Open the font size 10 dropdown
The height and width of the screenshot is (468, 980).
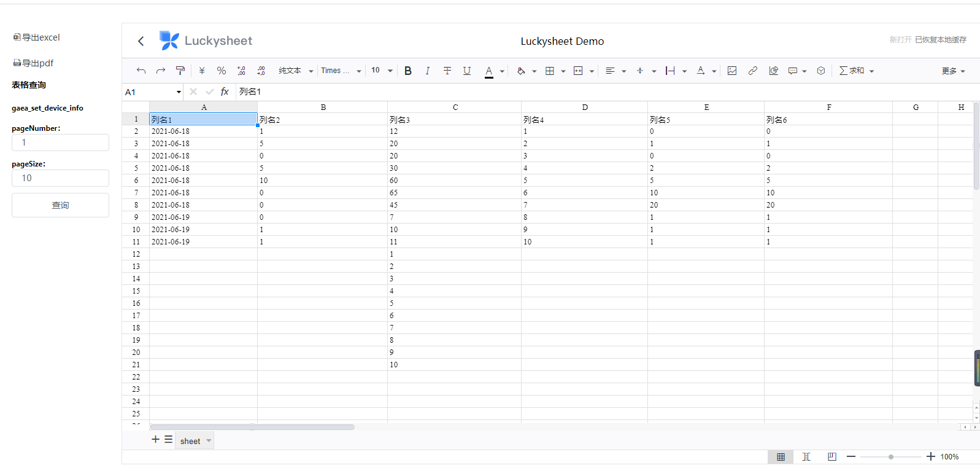point(381,71)
